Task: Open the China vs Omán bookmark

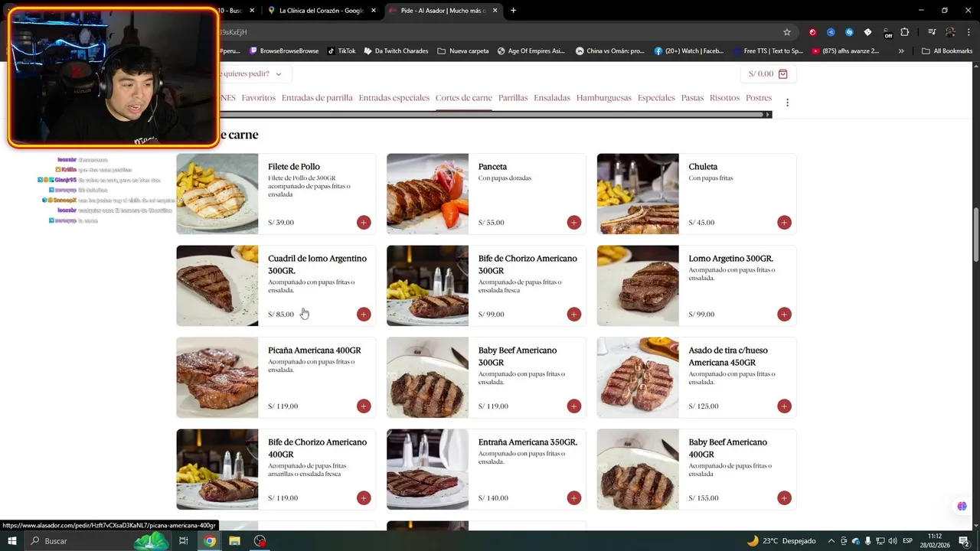Action: coord(609,51)
